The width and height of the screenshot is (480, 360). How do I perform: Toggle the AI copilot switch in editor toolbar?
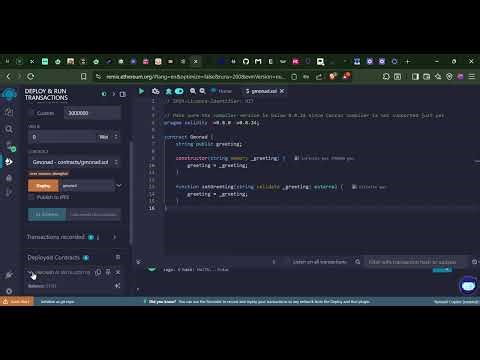179,91
